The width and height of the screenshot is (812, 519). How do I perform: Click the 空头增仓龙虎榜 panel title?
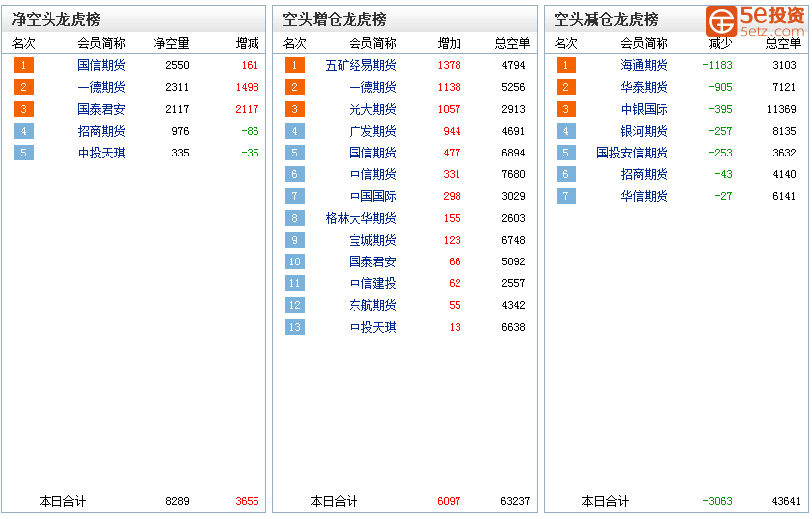click(335, 19)
